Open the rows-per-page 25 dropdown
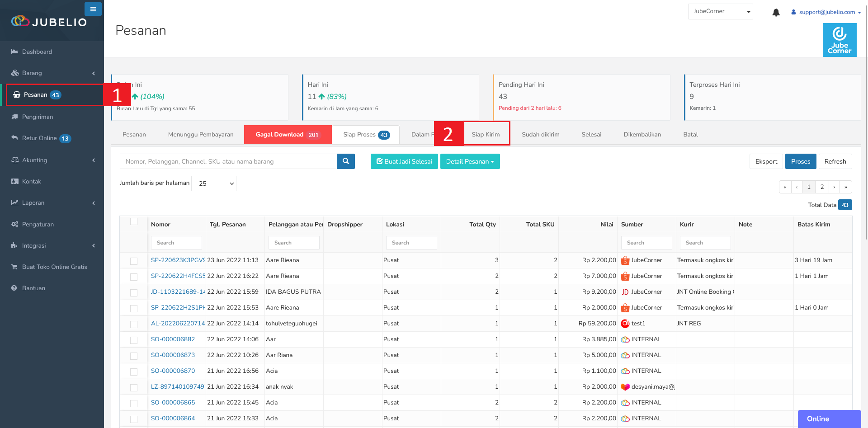Screen dimensions: 868x428 tap(214, 183)
